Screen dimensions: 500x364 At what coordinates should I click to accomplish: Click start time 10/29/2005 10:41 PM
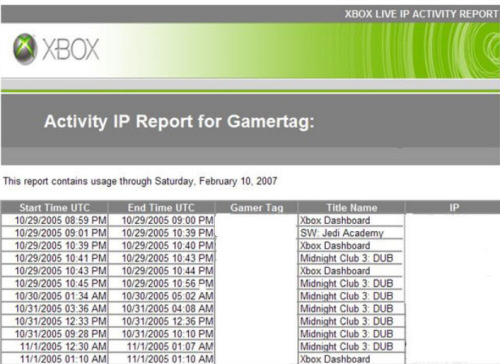click(55, 258)
